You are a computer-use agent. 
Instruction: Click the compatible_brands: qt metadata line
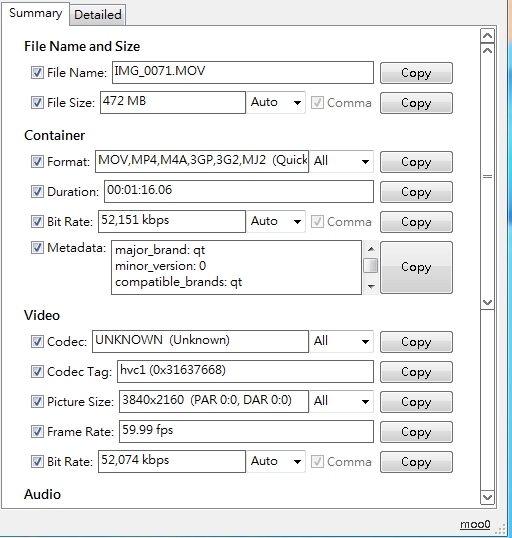(x=178, y=282)
